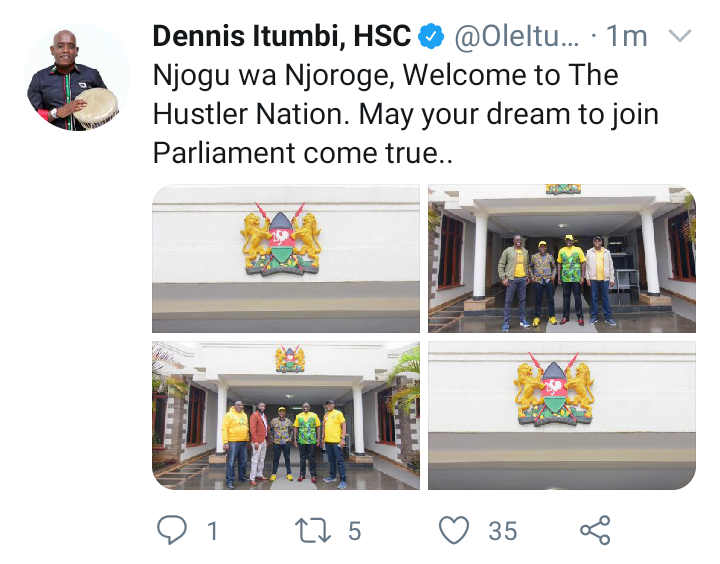Viewport: 720px width, 564px height.
Task: Click the retweet count 5
Action: (354, 531)
